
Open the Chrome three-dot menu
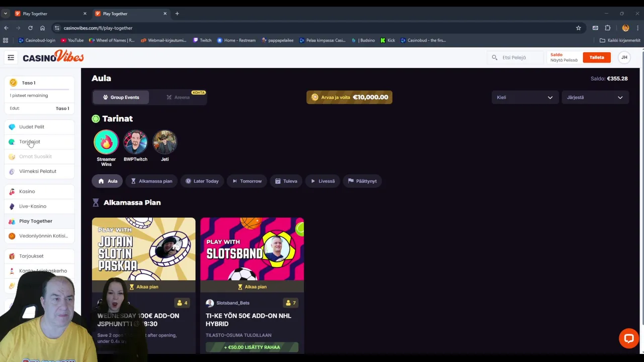pyautogui.click(x=638, y=28)
